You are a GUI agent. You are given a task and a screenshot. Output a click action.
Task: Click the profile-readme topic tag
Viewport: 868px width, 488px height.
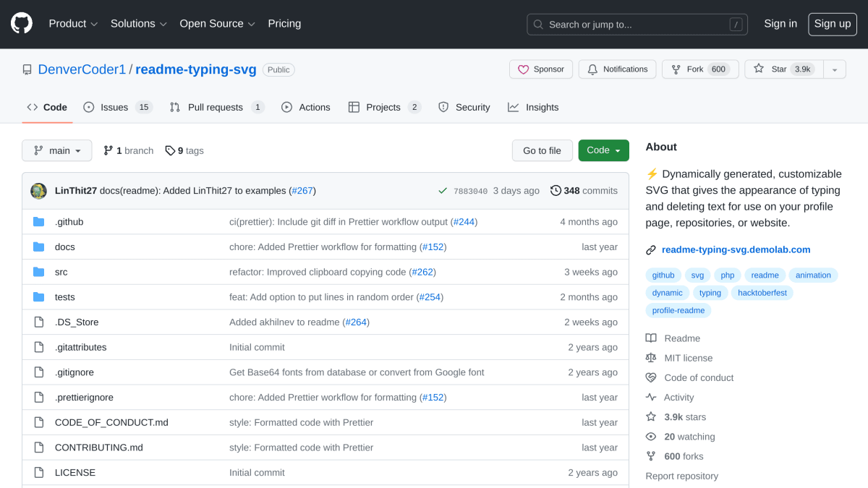coord(678,311)
